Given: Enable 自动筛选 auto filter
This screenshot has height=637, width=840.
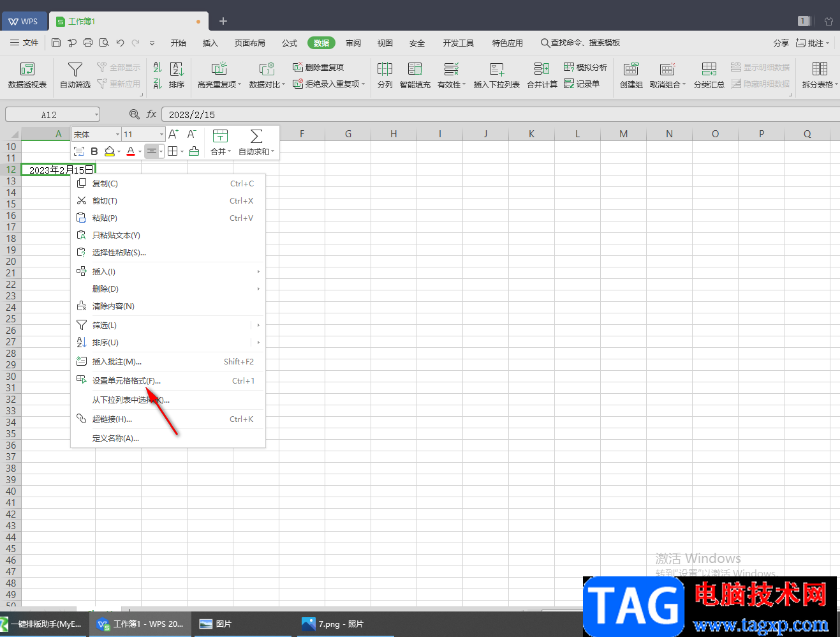Looking at the screenshot, I should (x=75, y=75).
